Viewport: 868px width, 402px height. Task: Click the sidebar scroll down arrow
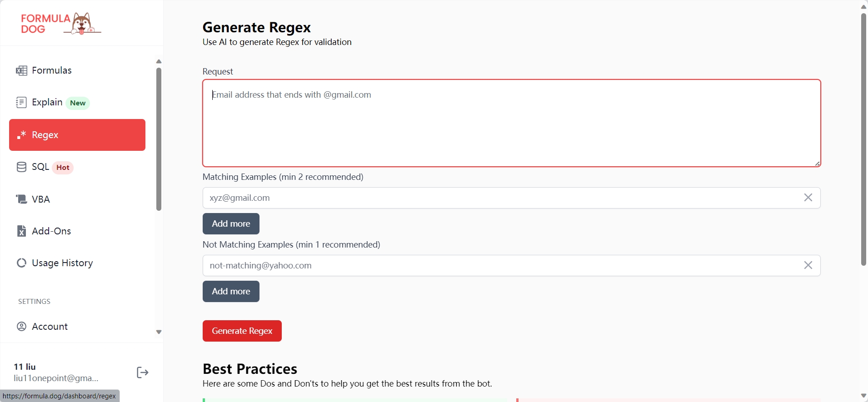click(x=159, y=332)
